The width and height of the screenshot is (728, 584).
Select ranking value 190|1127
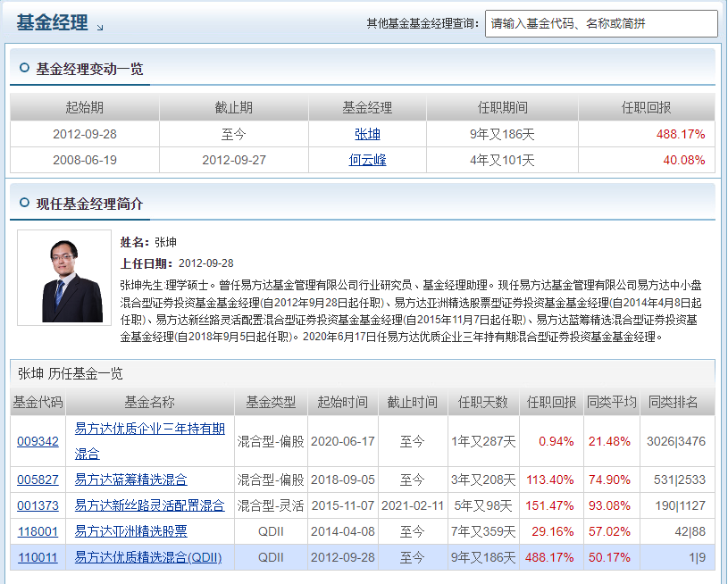pyautogui.click(x=680, y=505)
